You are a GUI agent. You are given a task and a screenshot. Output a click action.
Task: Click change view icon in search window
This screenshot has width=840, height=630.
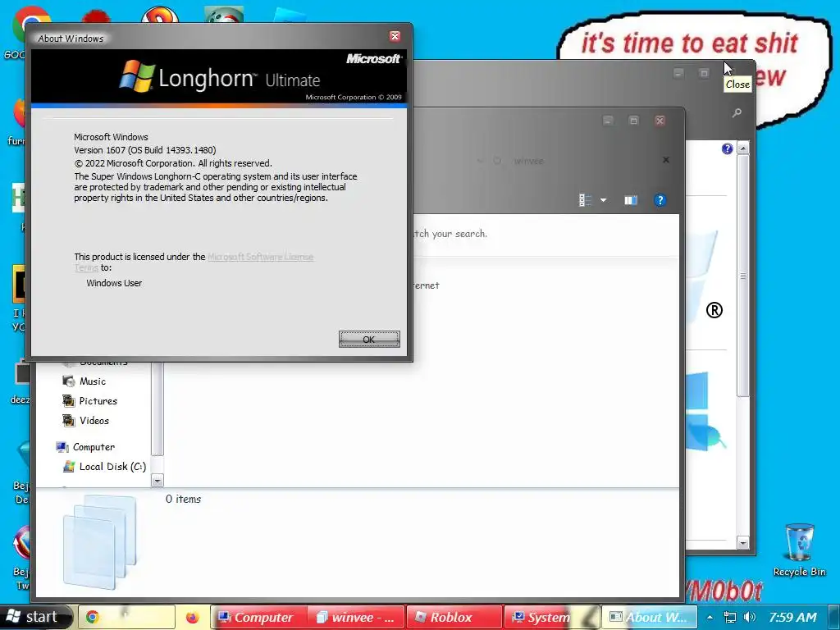(x=586, y=200)
